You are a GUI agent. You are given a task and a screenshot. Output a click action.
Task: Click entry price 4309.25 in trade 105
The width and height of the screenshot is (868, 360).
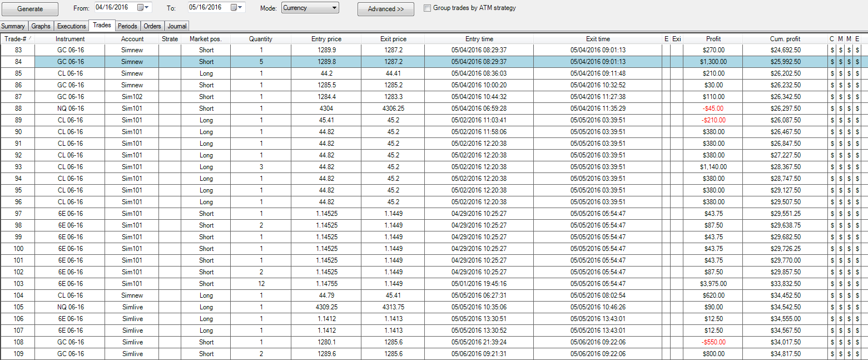pyautogui.click(x=326, y=307)
